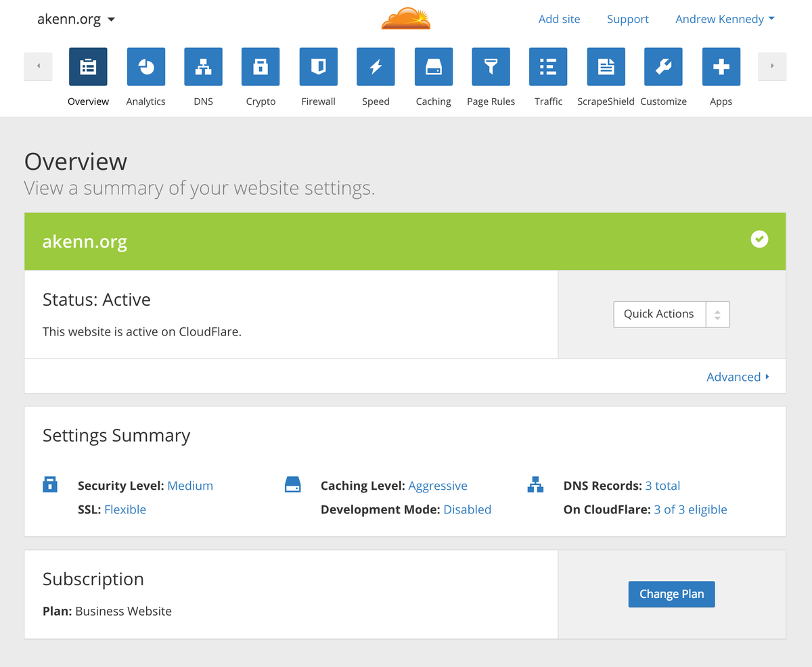Viewport: 812px width, 667px height.
Task: Click the Development Mode Disabled link
Action: pyautogui.click(x=468, y=509)
